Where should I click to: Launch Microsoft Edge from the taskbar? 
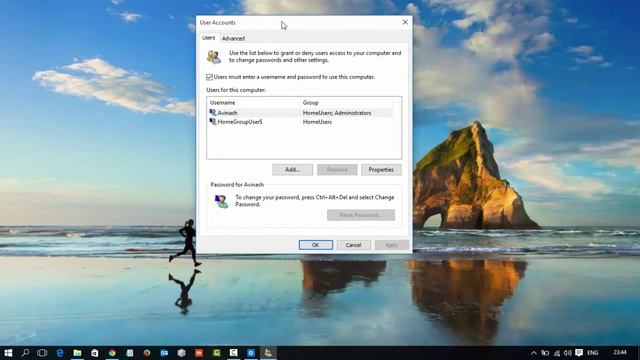pyautogui.click(x=60, y=353)
